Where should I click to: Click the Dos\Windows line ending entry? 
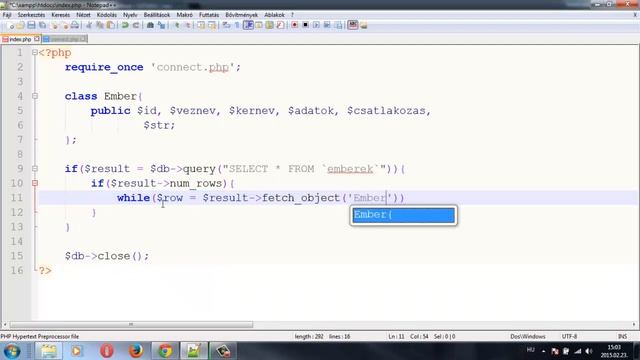click(527, 336)
